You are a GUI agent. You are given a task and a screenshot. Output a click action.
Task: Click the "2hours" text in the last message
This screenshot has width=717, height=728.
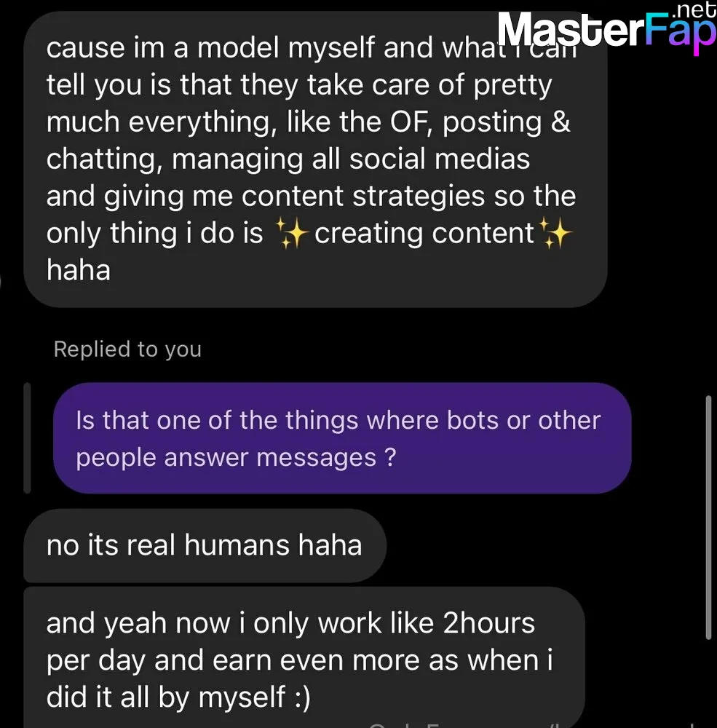488,623
